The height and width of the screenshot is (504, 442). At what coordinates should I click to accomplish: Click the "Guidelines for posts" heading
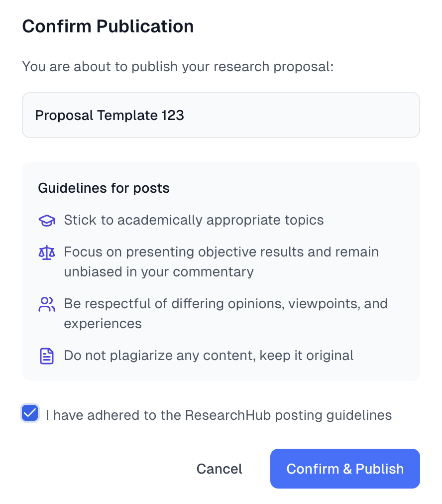(x=104, y=188)
